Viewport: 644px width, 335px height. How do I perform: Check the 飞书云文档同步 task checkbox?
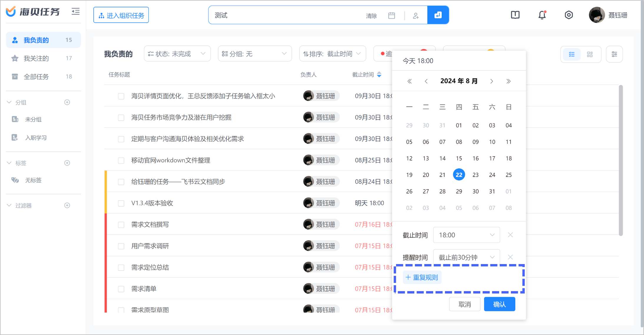click(x=121, y=182)
